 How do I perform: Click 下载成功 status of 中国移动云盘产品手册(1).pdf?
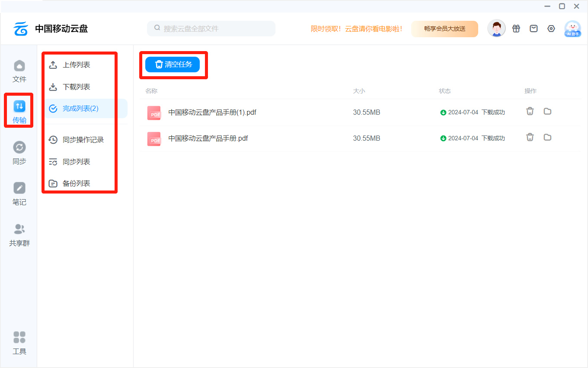493,113
